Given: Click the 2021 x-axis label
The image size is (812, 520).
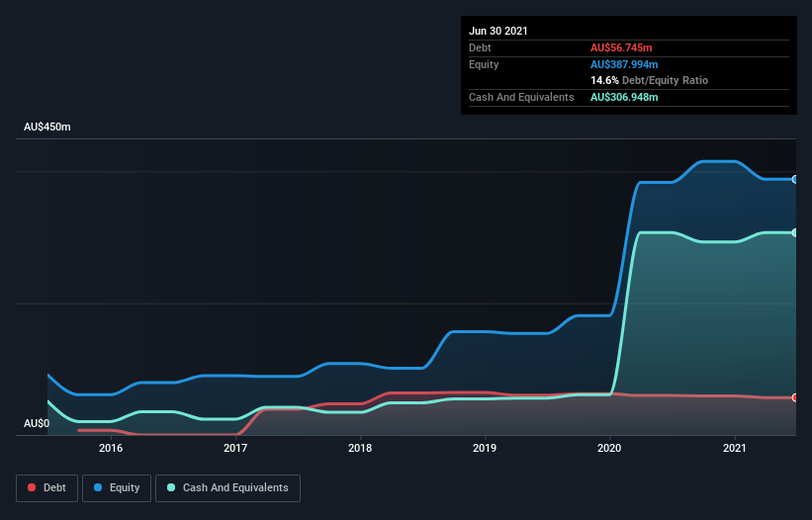Looking at the screenshot, I should [734, 448].
